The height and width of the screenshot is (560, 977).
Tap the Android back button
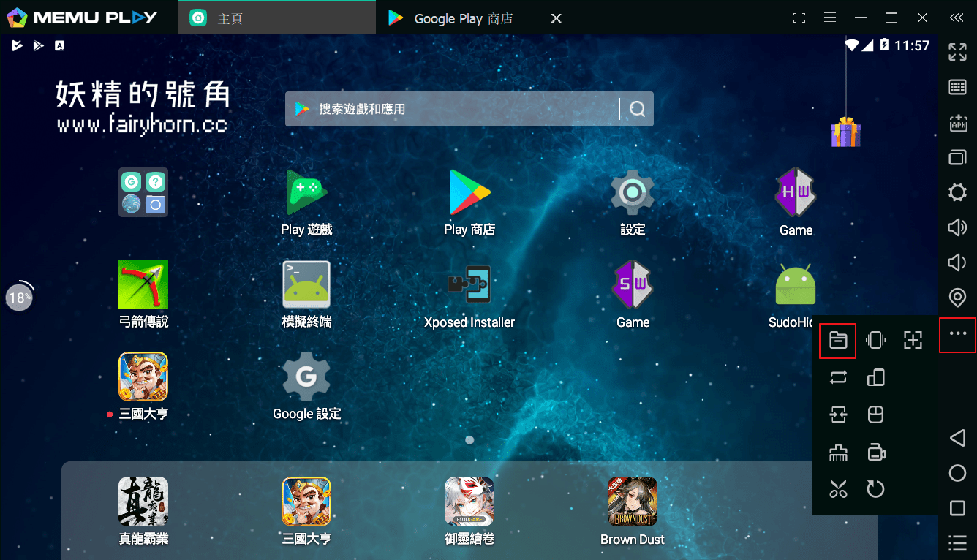(x=957, y=438)
